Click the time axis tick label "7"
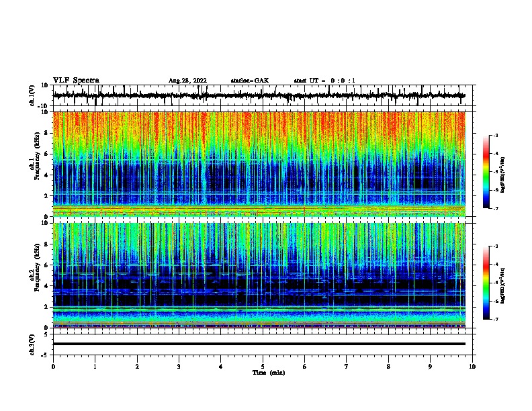532x411 pixels. 347,367
